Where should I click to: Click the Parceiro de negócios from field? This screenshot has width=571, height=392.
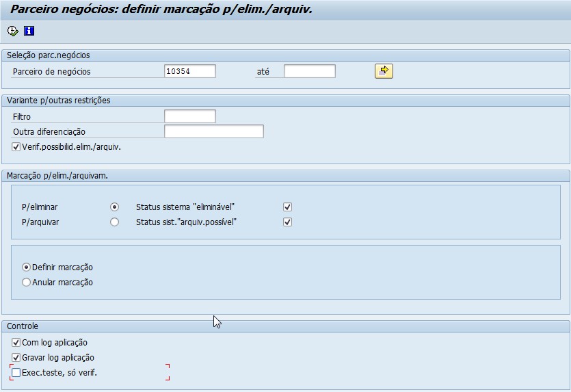(x=189, y=71)
